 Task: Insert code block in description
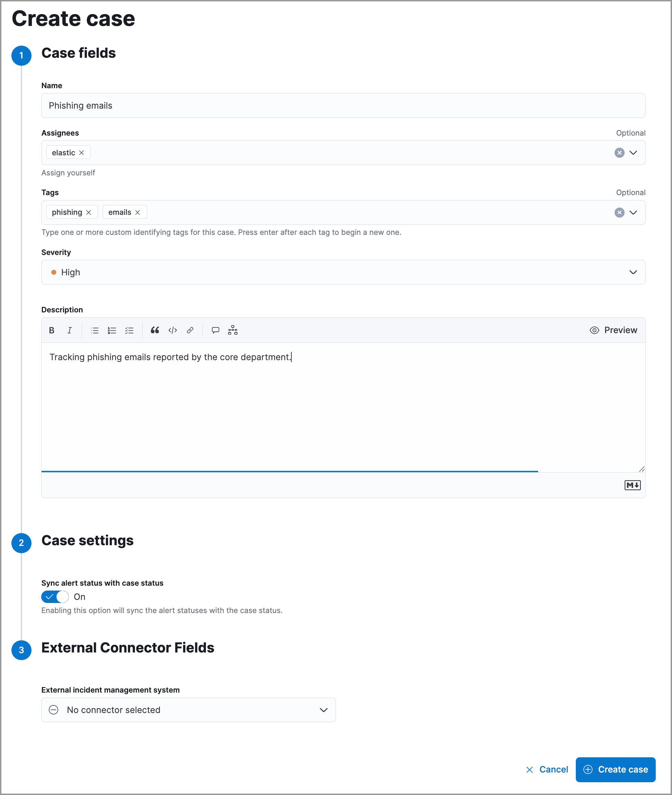pyautogui.click(x=173, y=330)
